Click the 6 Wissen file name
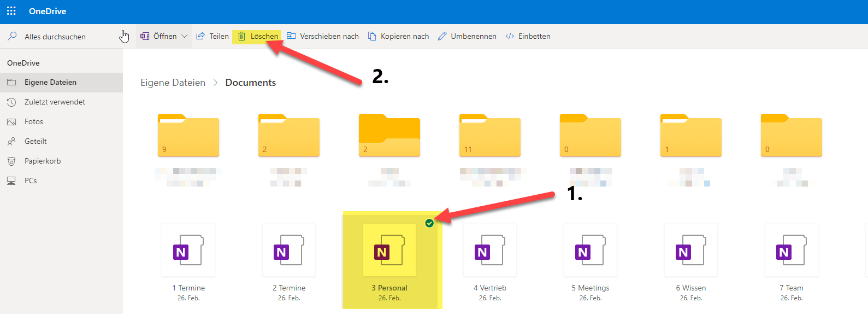Viewport: 868px width, 314px height. (x=691, y=288)
